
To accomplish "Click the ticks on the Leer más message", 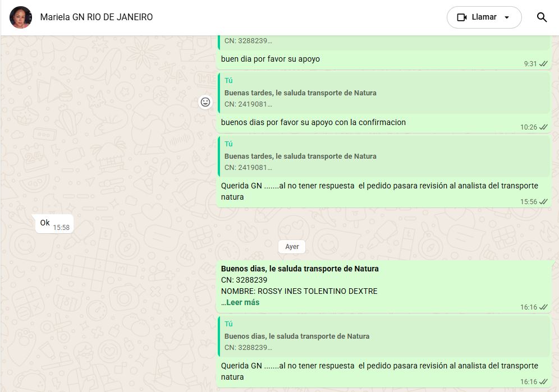I will point(543,307).
